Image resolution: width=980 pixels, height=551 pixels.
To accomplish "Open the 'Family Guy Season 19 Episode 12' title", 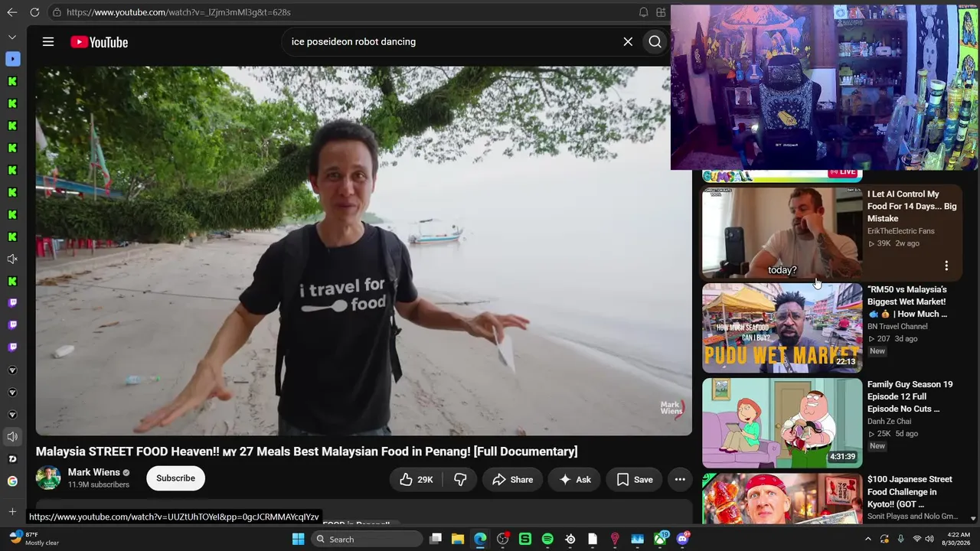I will pos(910,396).
